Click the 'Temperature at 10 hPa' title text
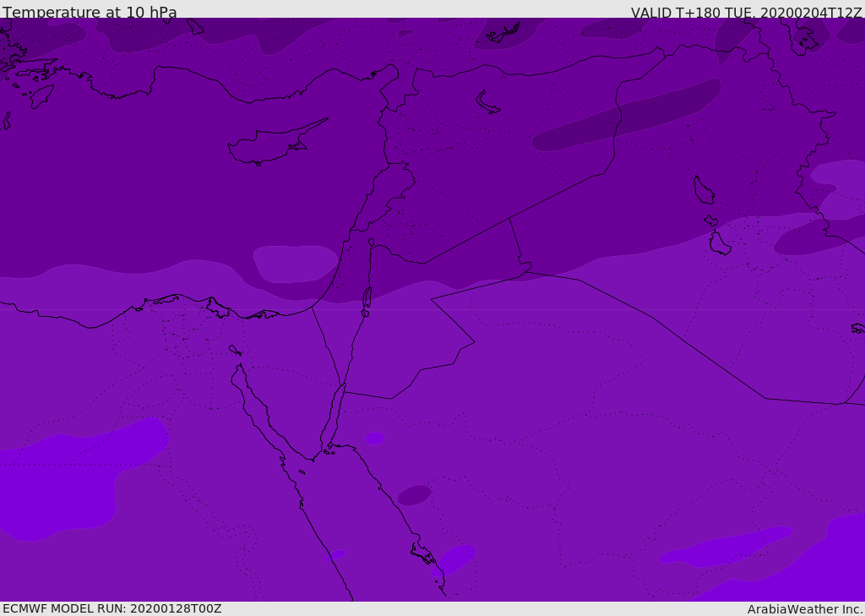 tap(90, 12)
